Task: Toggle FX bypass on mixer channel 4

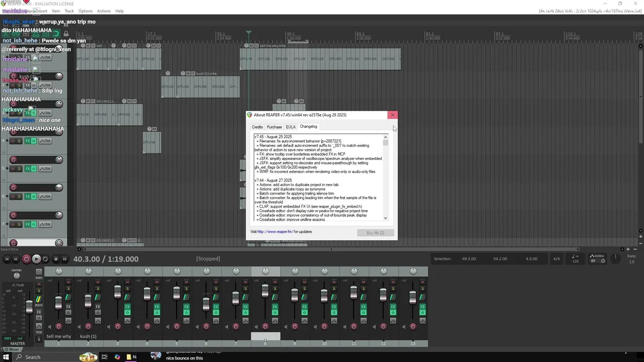Action: click(156, 312)
